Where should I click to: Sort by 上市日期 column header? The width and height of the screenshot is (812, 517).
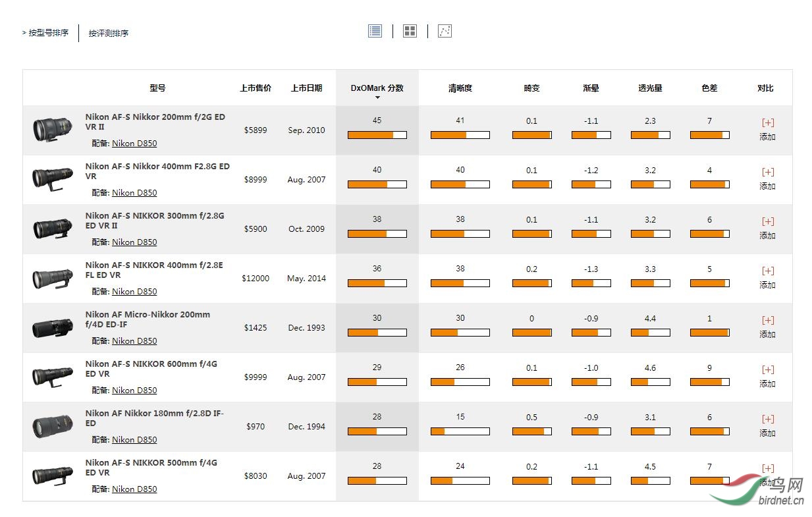tap(306, 88)
